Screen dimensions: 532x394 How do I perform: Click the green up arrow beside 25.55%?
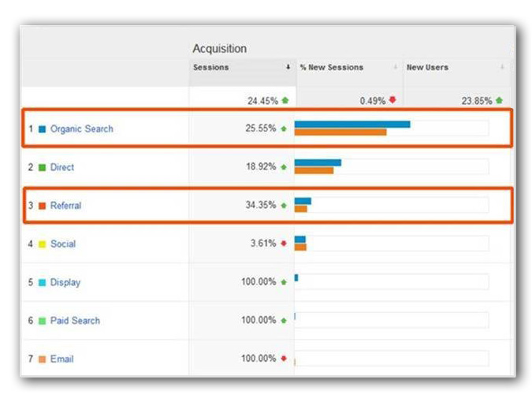pyautogui.click(x=284, y=128)
